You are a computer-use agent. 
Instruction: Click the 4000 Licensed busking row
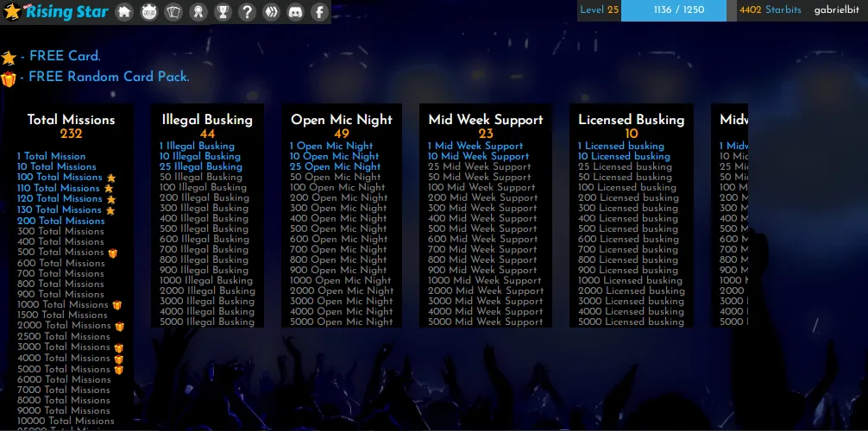[x=631, y=311]
